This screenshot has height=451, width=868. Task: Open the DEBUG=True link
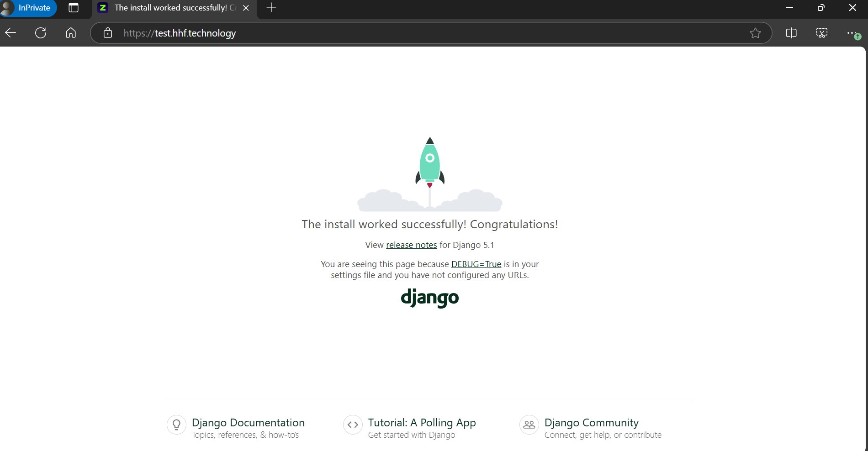tap(476, 264)
